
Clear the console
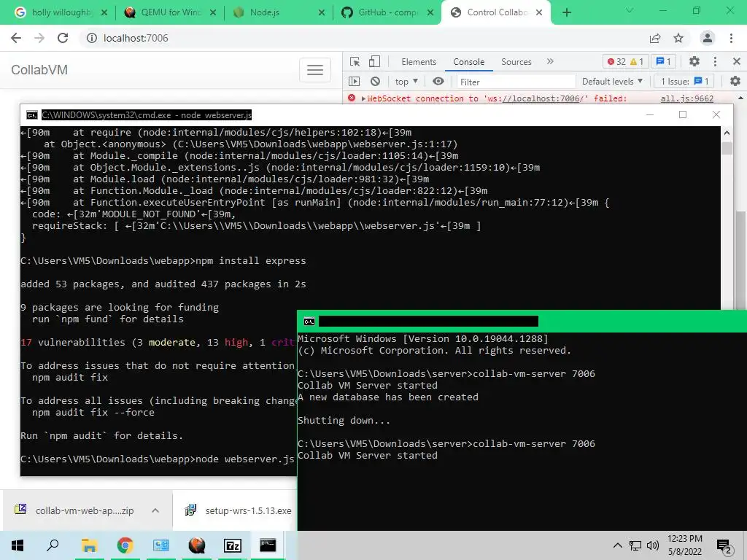tap(376, 82)
